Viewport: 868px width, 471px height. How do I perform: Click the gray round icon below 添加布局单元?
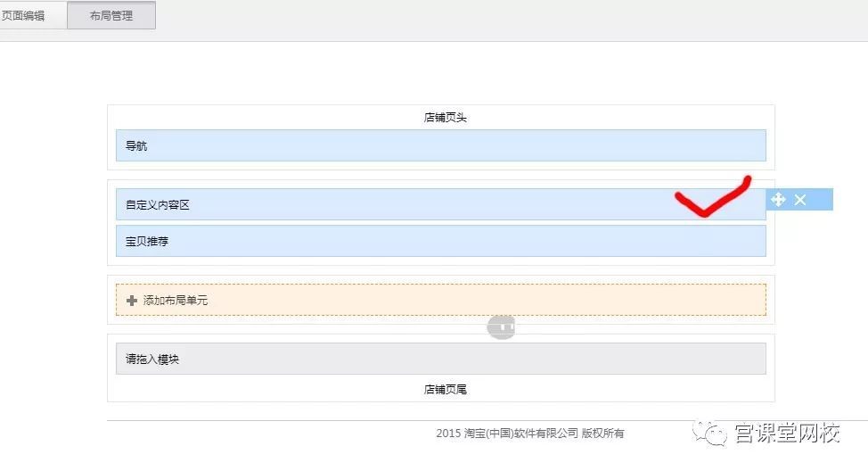(x=501, y=328)
